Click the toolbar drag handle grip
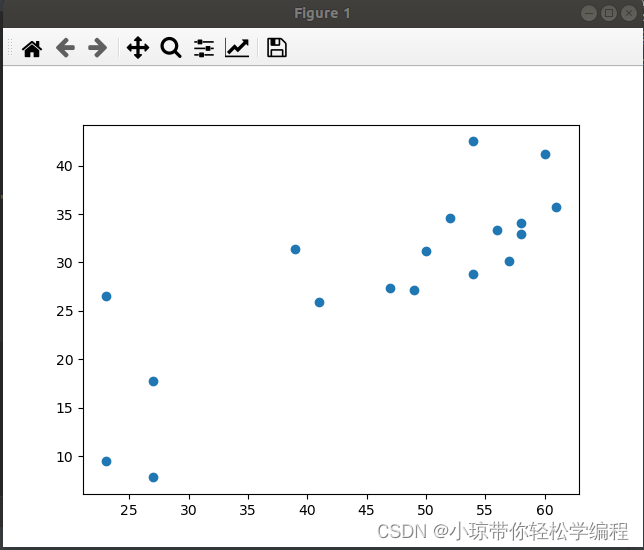The width and height of the screenshot is (644, 550). pyautogui.click(x=10, y=48)
